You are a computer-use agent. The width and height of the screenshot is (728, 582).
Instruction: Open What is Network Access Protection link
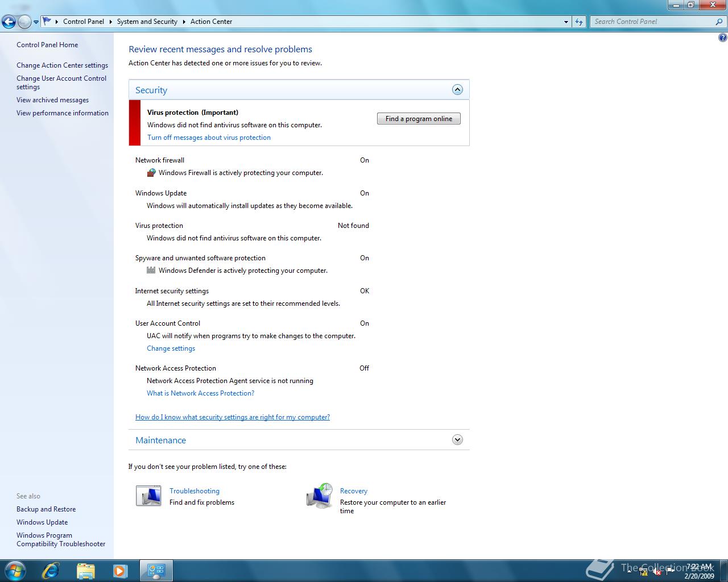click(200, 393)
